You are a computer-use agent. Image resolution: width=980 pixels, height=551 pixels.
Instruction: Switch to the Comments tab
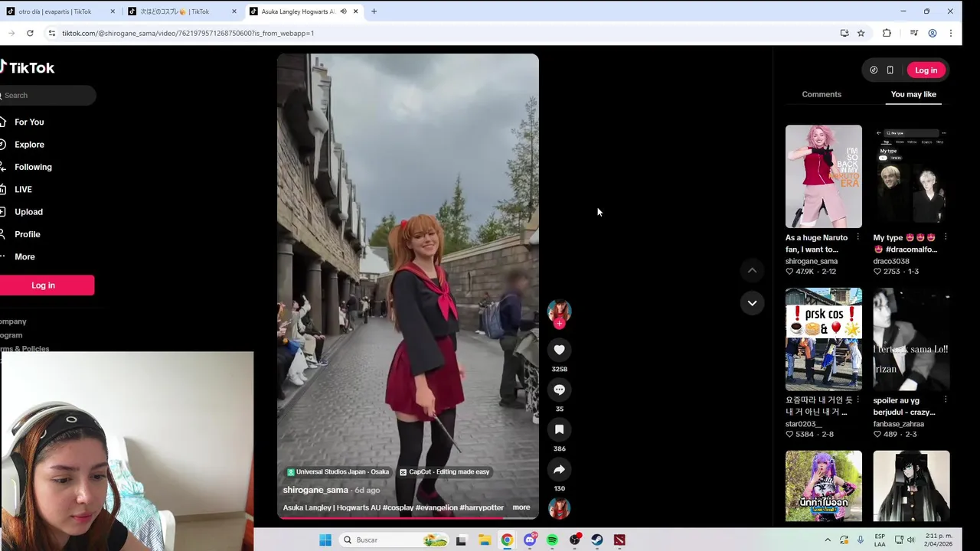point(822,94)
